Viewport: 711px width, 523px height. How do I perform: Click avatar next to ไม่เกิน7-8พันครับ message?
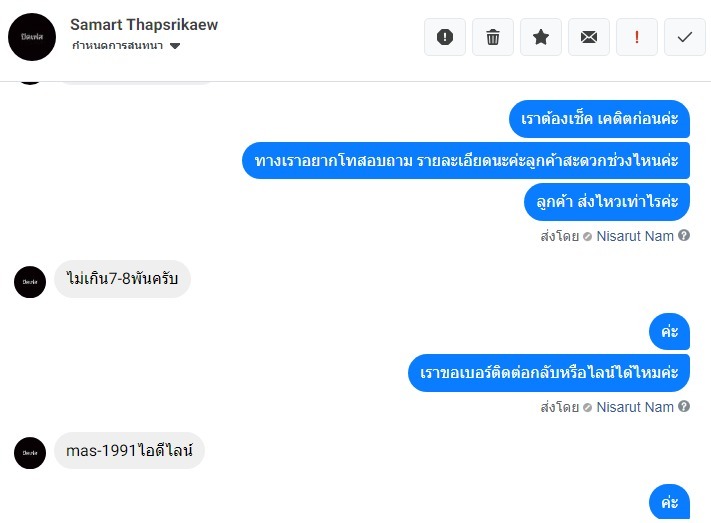click(x=30, y=282)
